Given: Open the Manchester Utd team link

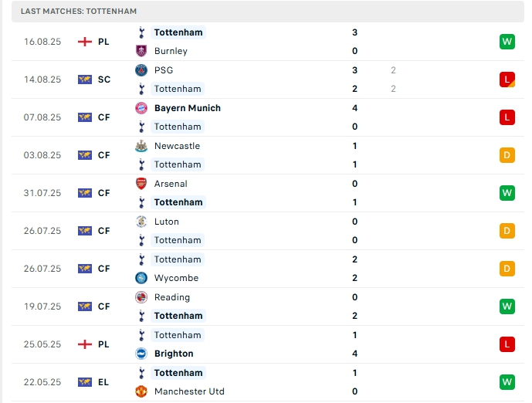Looking at the screenshot, I should pyautogui.click(x=189, y=391).
